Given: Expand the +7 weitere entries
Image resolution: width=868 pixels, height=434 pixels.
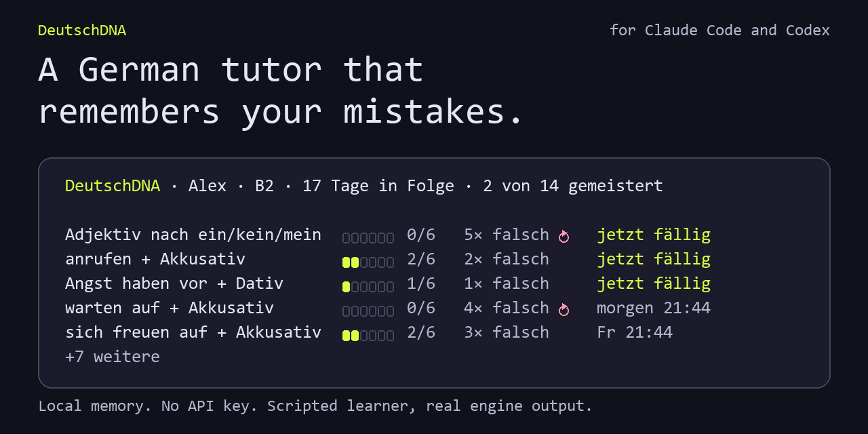Looking at the screenshot, I should pos(113,357).
